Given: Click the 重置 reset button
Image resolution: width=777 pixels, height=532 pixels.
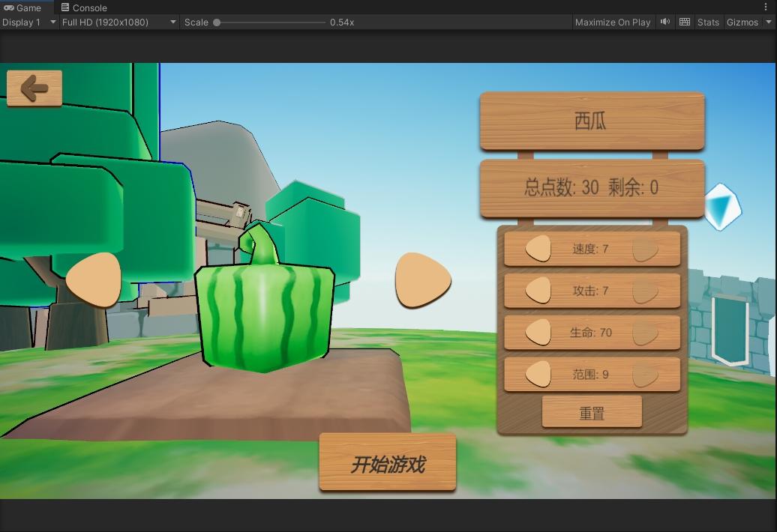Looking at the screenshot, I should pyautogui.click(x=592, y=413).
